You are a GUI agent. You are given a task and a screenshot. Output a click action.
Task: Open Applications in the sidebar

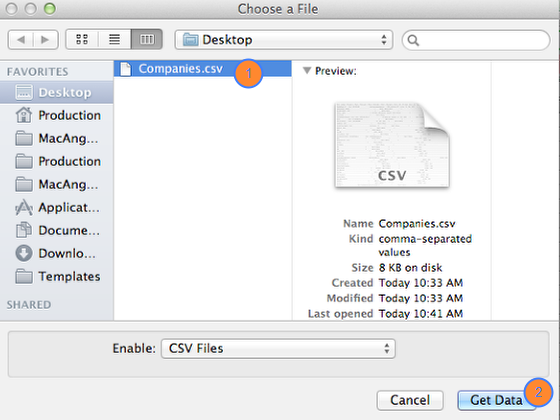[x=57, y=208]
